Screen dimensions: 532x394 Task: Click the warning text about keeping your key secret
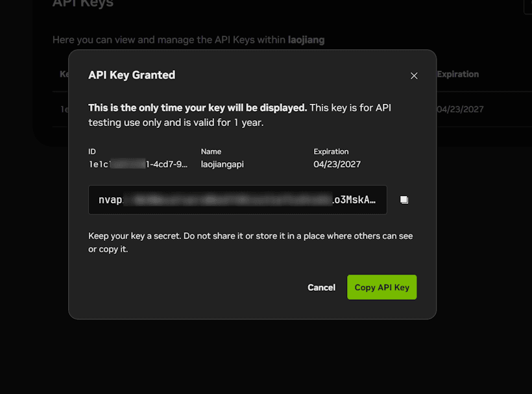click(250, 242)
